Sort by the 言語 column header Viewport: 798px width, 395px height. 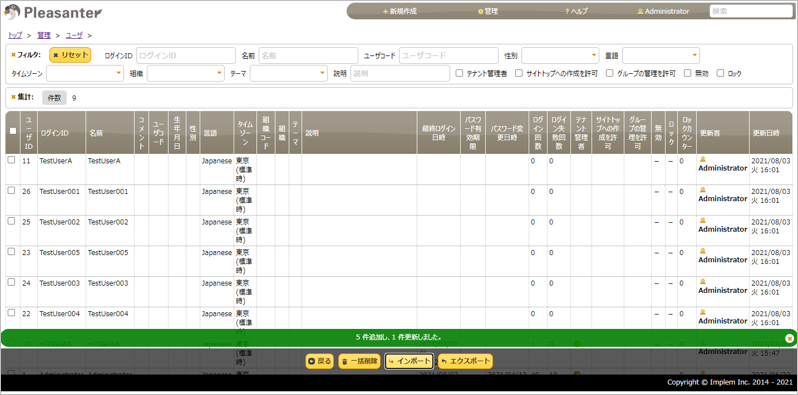pos(217,133)
